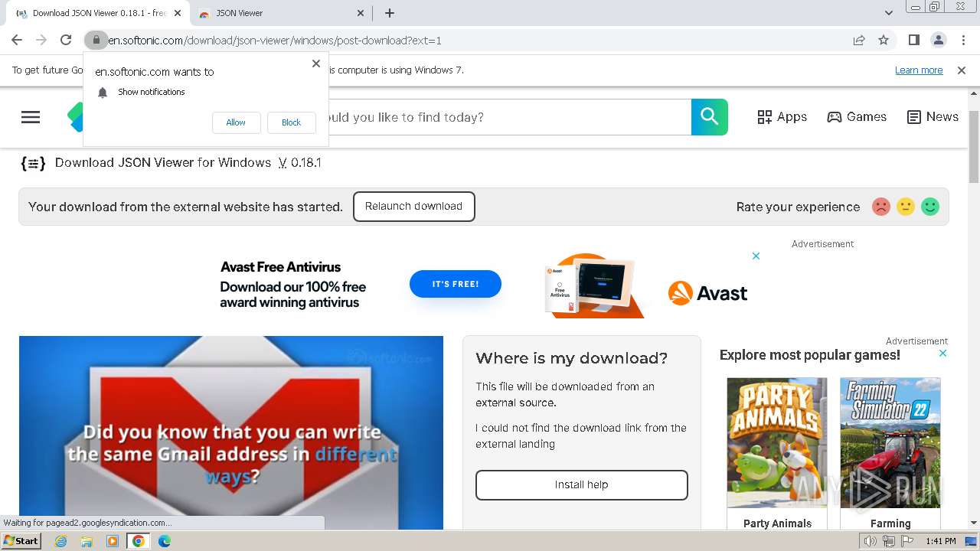Click the address bar URL
The height and width of the screenshot is (551, 980).
pyautogui.click(x=274, y=41)
